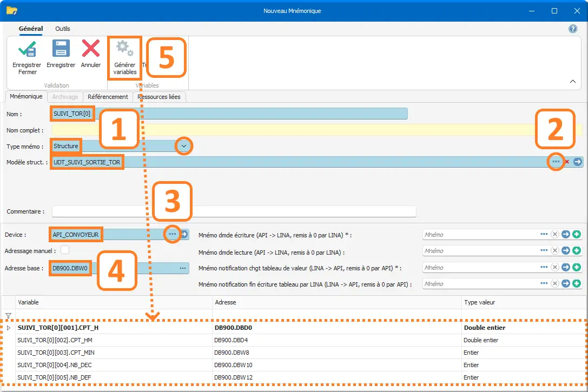Browse Mnémo dmde lecture with the ellipsis
Screen dimensions: 588x392
[x=544, y=250]
